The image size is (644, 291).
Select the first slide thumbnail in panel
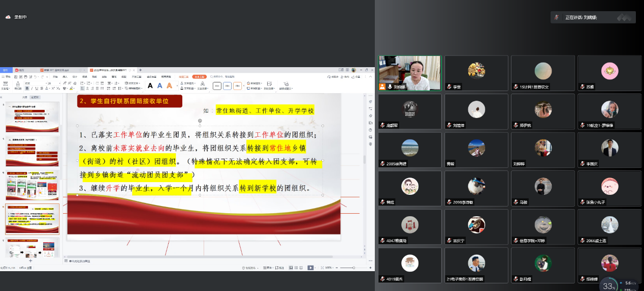pos(32,117)
